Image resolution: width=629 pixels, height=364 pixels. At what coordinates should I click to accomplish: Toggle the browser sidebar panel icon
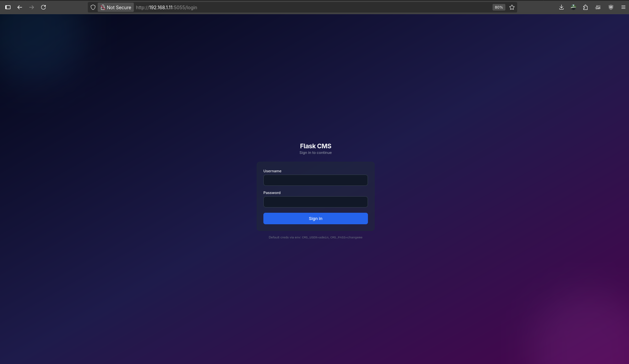point(8,7)
